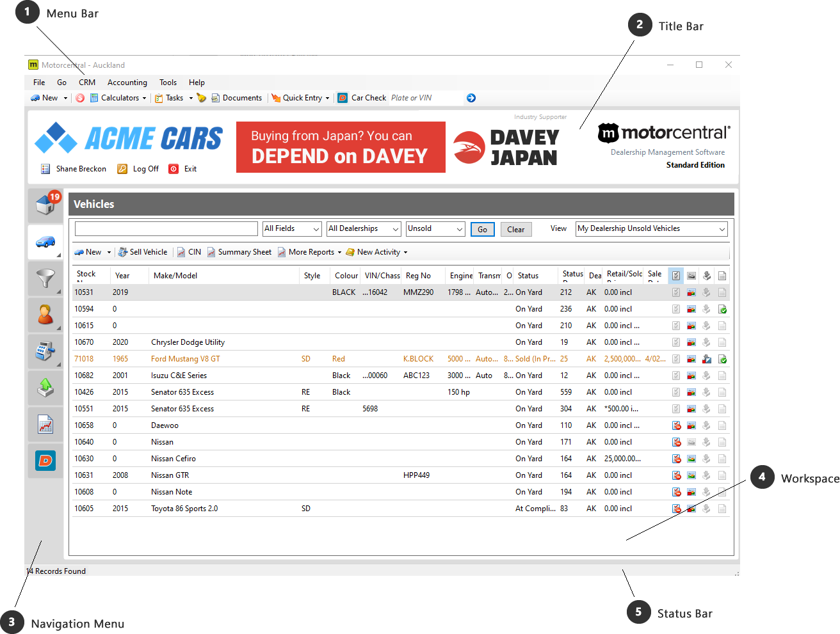Click registration HPP449 cell

[417, 475]
